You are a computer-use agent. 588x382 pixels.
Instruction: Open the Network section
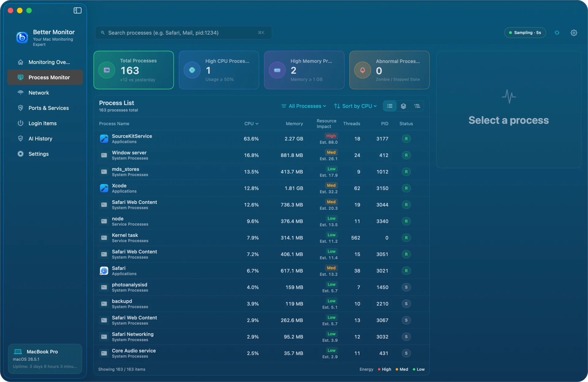point(45,93)
